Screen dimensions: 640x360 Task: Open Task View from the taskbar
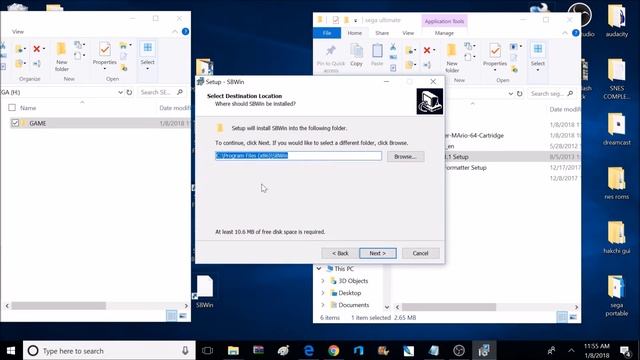point(207,351)
